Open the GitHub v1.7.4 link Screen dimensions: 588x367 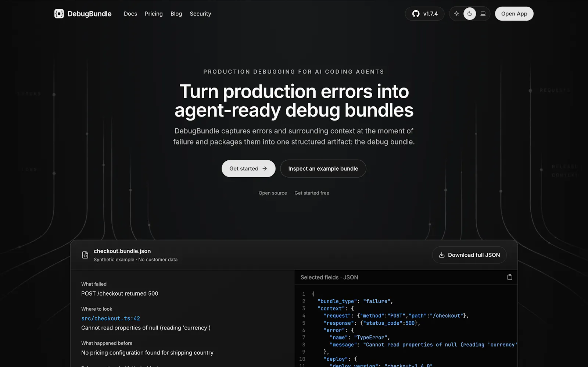425,14
